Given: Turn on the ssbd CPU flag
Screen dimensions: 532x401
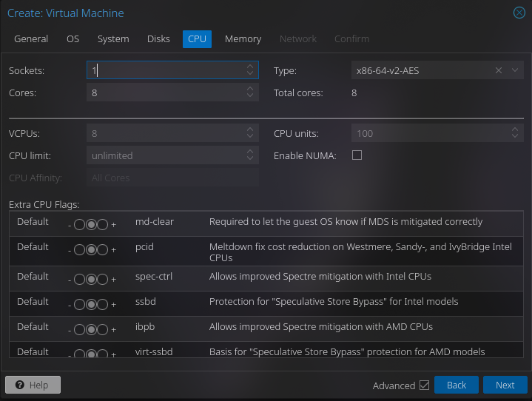Looking at the screenshot, I should pyautogui.click(x=103, y=305).
